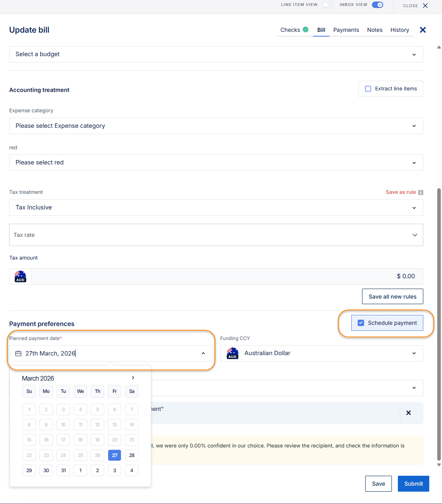Click the Australian Dollar flag in Funding CCY
Screen dimensions: 442x504
click(x=232, y=353)
